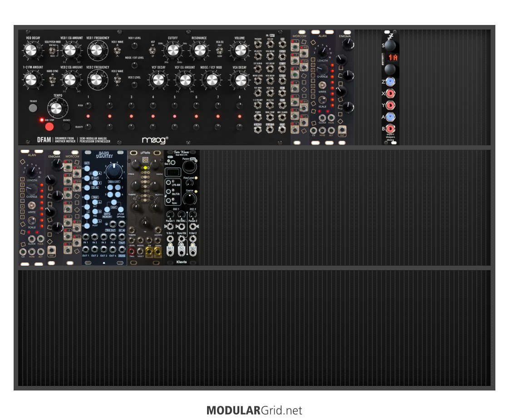Image resolution: width=509 pixels, height=420 pixels.
Task: Click the Bard Quartet µTUNE OPTION button
Action: [x=121, y=210]
